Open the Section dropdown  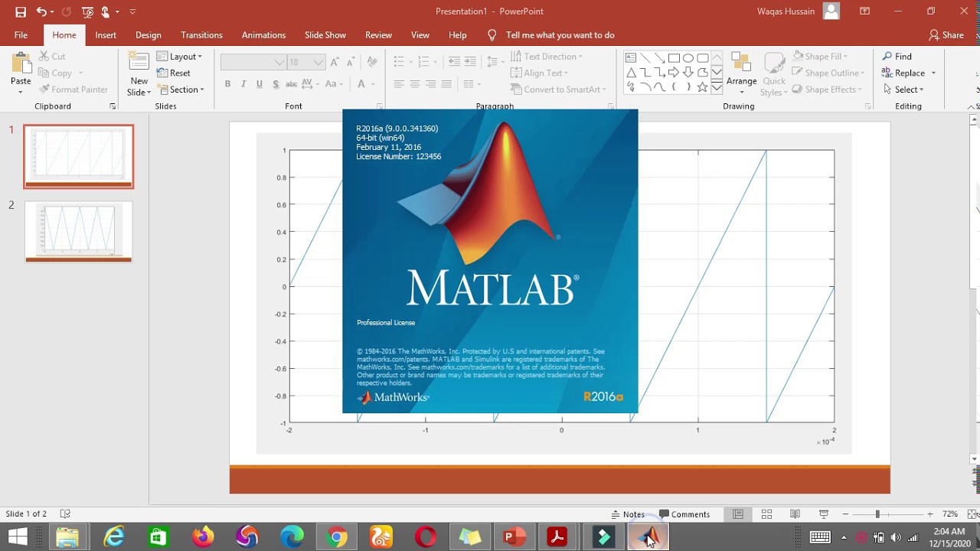coord(181,90)
